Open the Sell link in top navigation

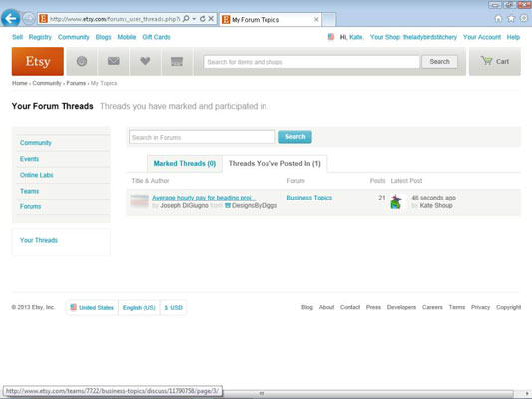17,37
